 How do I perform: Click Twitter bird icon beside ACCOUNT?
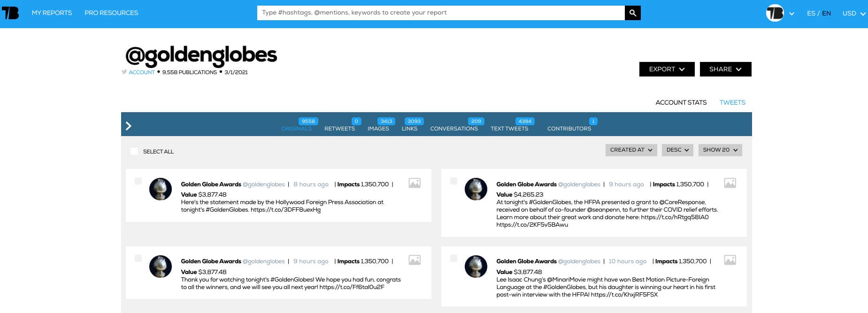pyautogui.click(x=124, y=72)
